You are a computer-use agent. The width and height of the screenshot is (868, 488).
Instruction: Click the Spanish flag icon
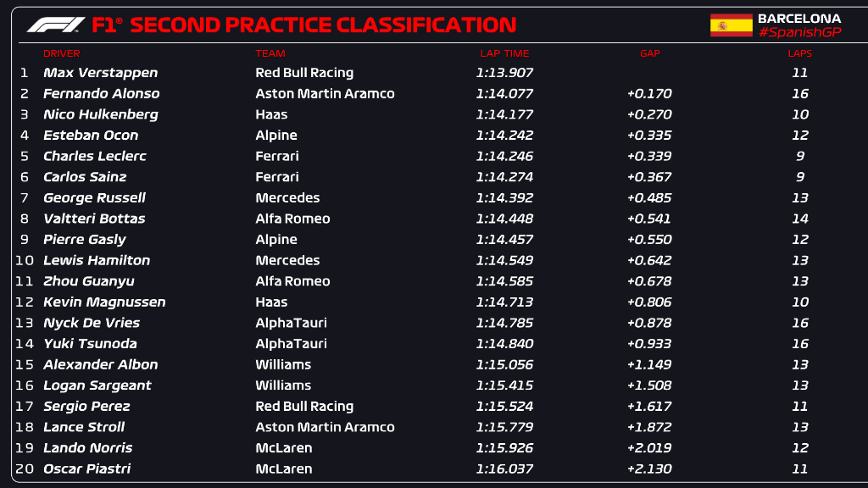(x=731, y=25)
